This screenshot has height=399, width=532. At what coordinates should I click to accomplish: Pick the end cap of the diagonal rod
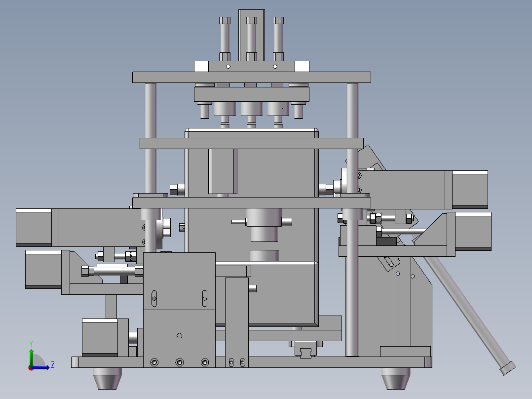pos(507,368)
